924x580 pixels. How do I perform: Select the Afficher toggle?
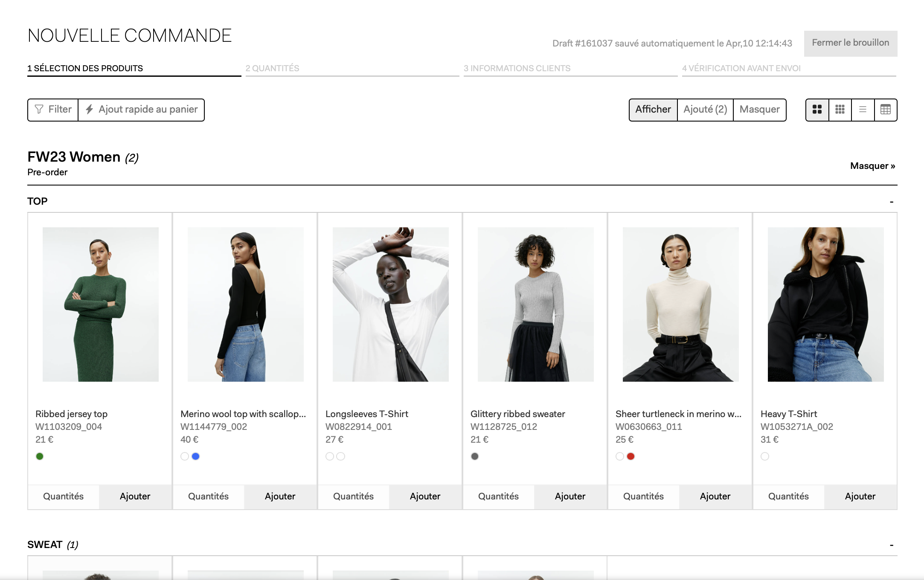653,110
